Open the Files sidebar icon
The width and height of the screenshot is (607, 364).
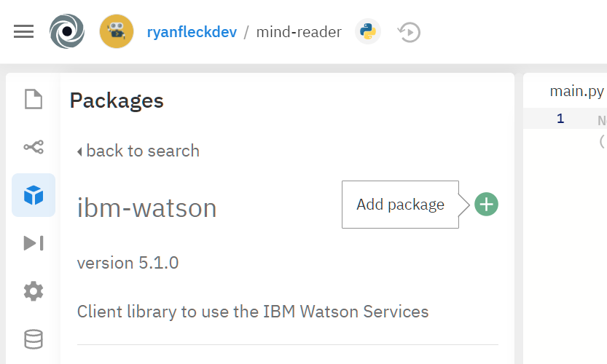[x=34, y=99]
